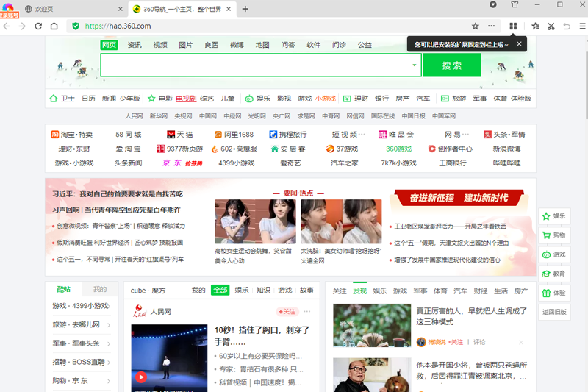Reload the current page
This screenshot has height=392, width=588.
click(x=38, y=26)
